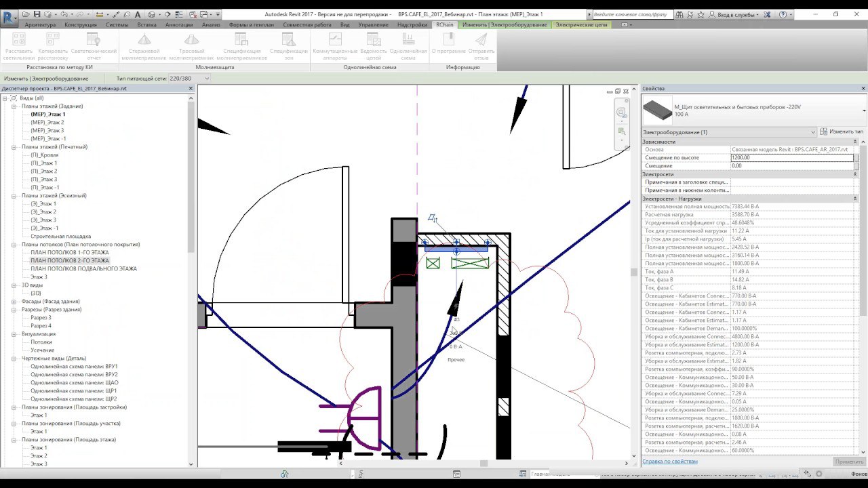This screenshot has height=488, width=868.
Task: Click the Save icon in quick access toolbar
Action: 37,14
